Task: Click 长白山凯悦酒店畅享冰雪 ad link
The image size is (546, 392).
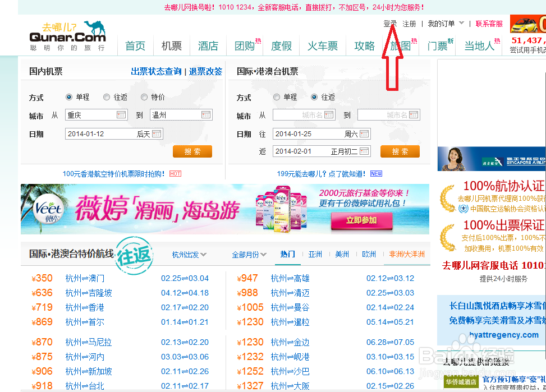Action: pyautogui.click(x=497, y=306)
